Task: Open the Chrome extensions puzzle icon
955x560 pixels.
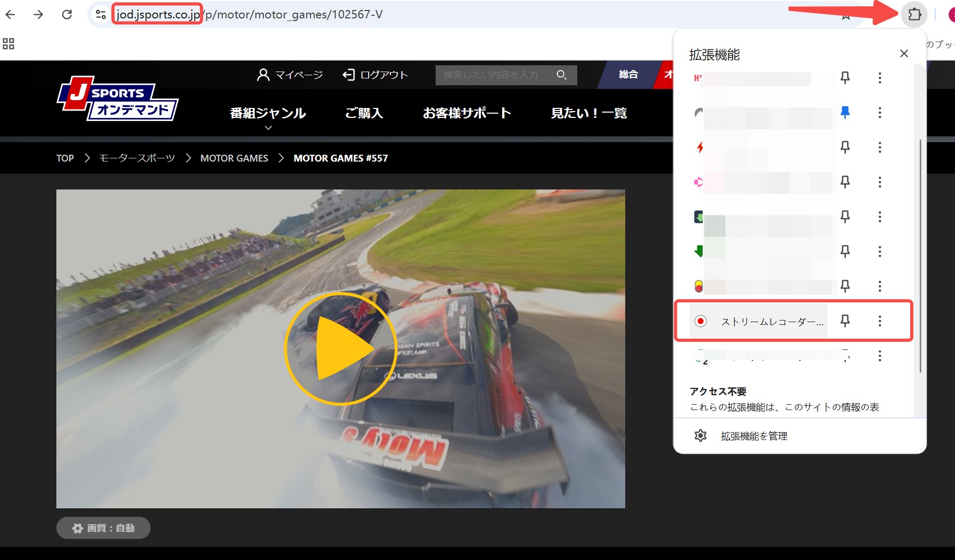Action: coord(914,14)
